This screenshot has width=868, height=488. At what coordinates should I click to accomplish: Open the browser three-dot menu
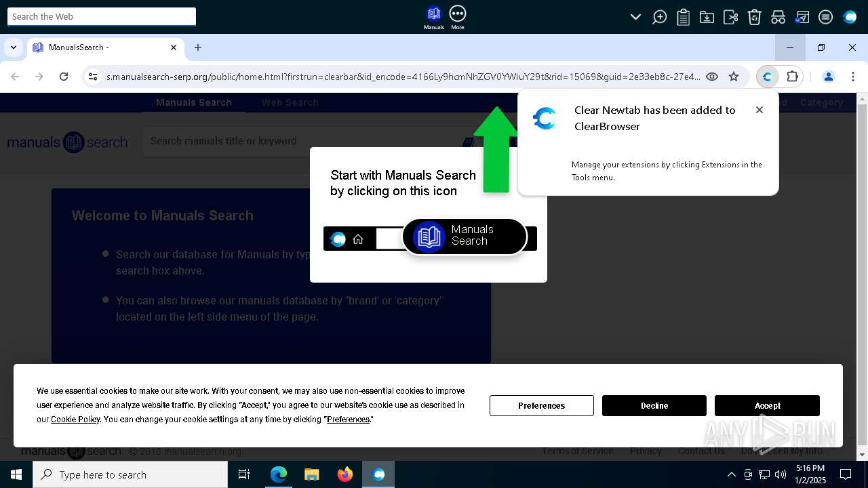[853, 77]
